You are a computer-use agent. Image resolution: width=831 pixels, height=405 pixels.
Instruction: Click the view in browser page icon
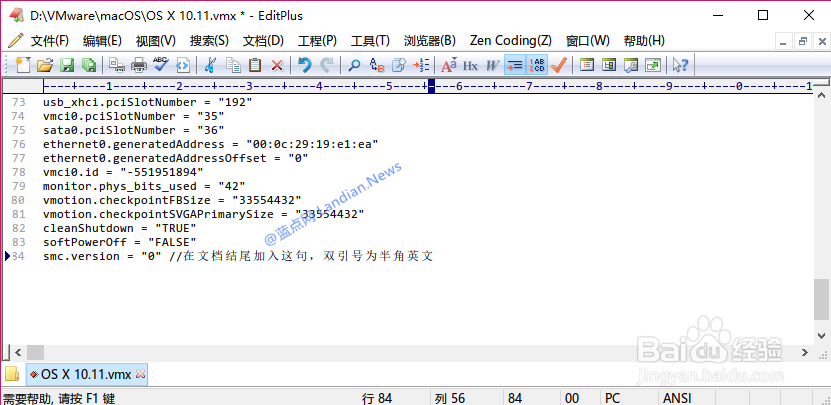coord(183,65)
